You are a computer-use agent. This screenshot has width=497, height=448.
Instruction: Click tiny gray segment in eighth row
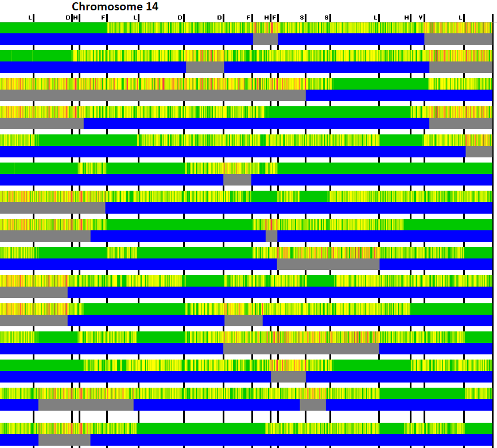click(271, 236)
